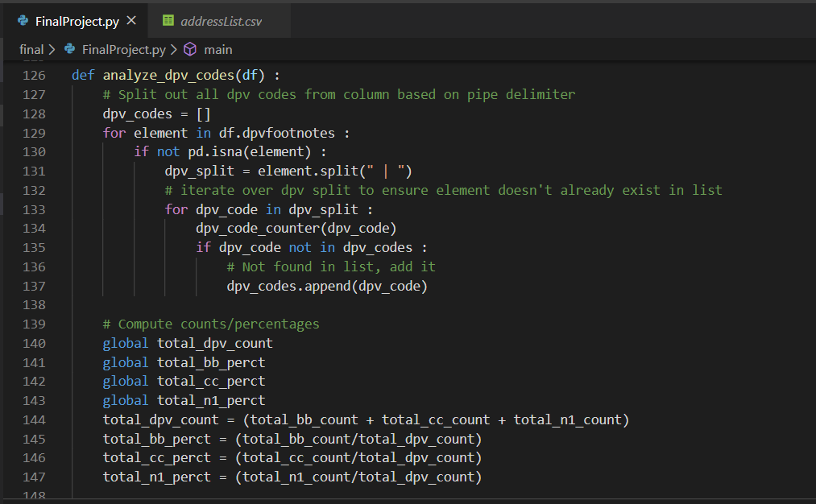
Task: Click line number 144 to select that line
Action: coord(34,419)
